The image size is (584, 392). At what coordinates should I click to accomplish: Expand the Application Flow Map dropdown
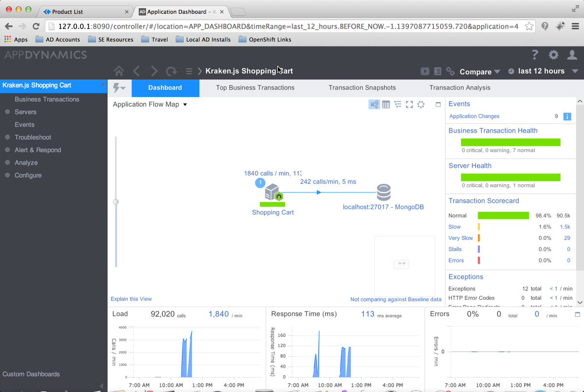[x=150, y=104]
